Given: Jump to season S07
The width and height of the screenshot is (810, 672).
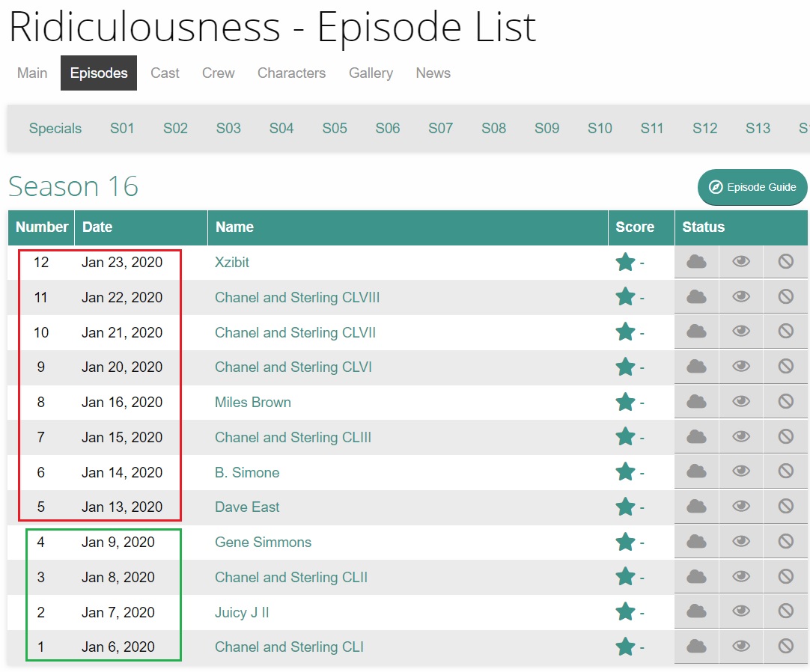Looking at the screenshot, I should (x=441, y=128).
